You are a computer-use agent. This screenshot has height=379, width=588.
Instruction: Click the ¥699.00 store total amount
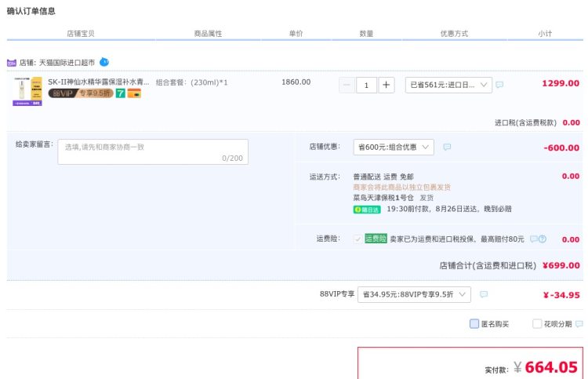pyautogui.click(x=561, y=266)
